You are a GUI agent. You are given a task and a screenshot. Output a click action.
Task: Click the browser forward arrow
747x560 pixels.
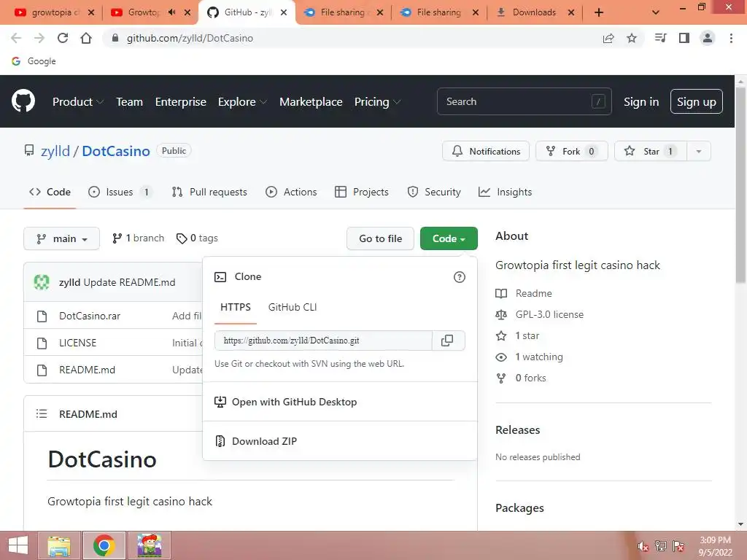(x=39, y=38)
